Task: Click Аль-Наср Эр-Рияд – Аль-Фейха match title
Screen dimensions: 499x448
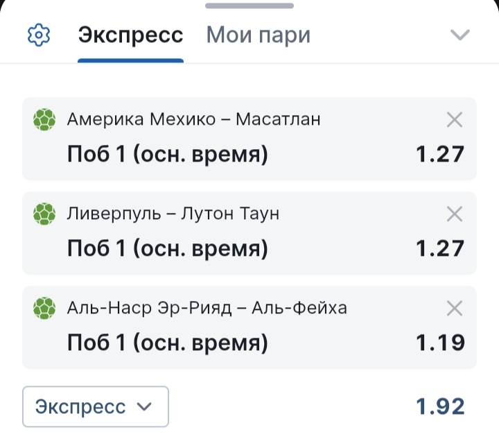Action: click(207, 307)
